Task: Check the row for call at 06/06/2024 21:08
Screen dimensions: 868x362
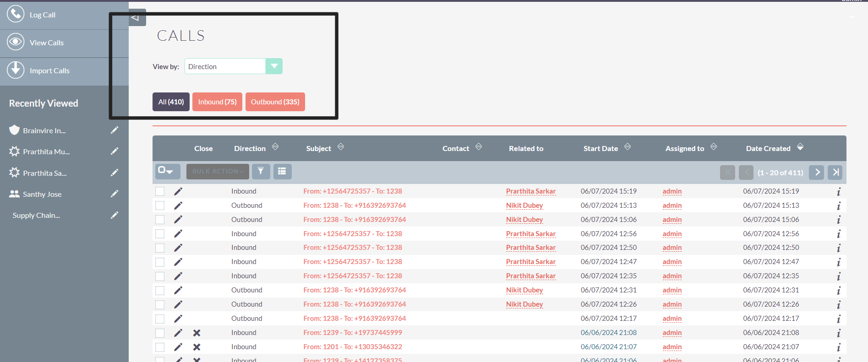Action: [x=160, y=333]
